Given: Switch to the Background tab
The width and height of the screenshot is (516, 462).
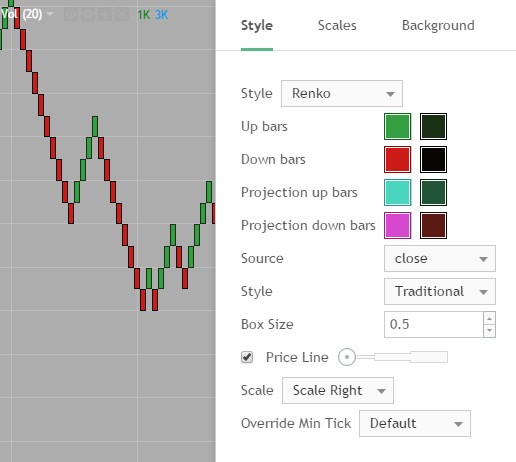Looking at the screenshot, I should point(438,26).
